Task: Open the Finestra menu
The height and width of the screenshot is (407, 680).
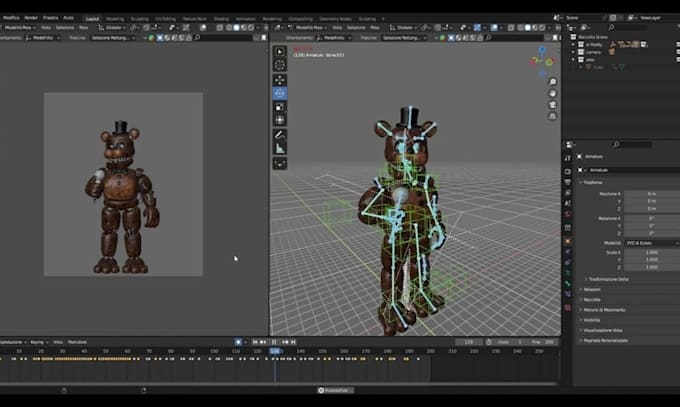Action: [50, 18]
